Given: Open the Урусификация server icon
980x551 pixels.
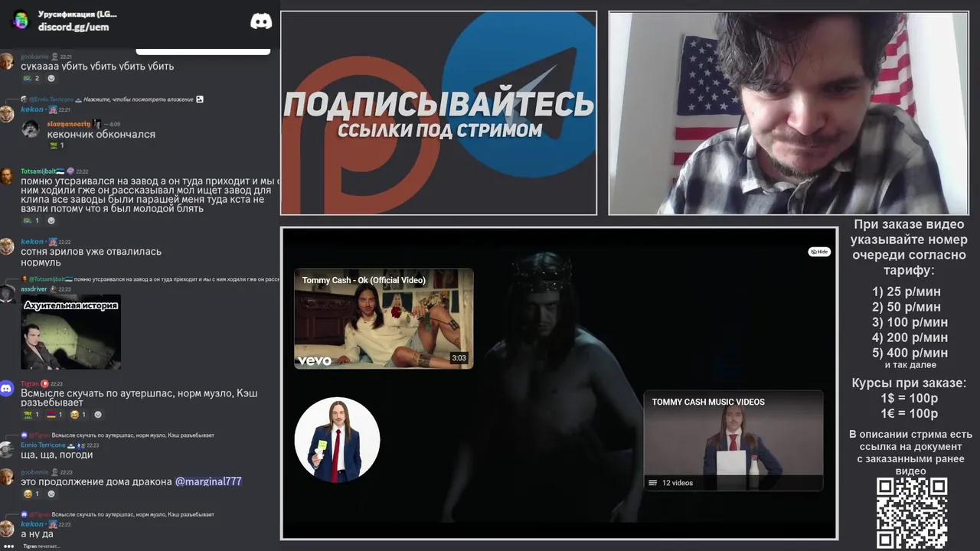Looking at the screenshot, I should tap(21, 21).
